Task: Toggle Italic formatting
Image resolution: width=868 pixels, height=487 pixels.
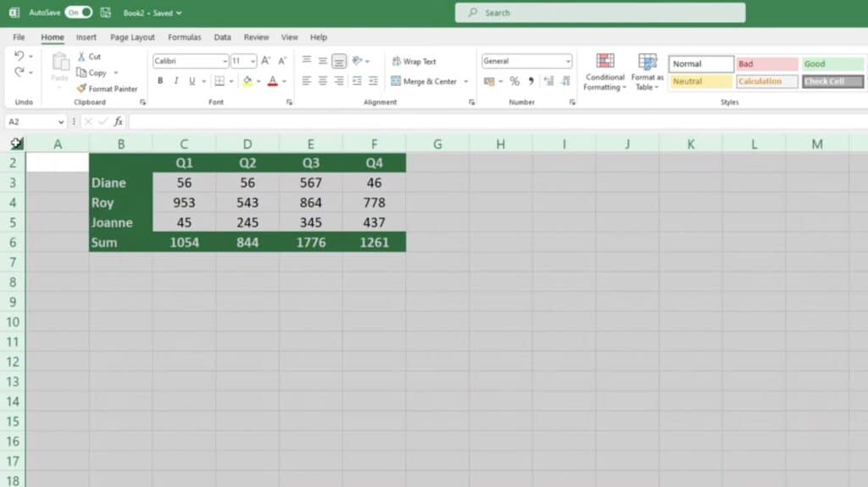Action: point(176,81)
